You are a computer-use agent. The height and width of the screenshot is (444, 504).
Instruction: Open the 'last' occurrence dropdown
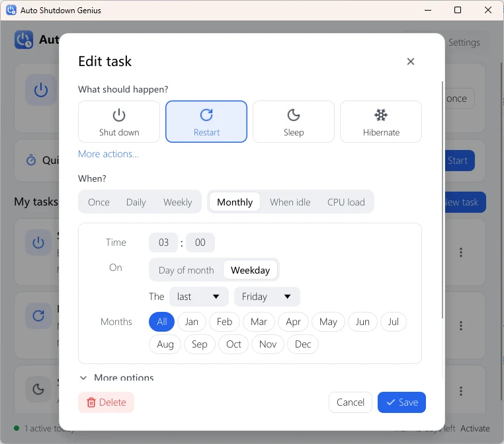(198, 297)
